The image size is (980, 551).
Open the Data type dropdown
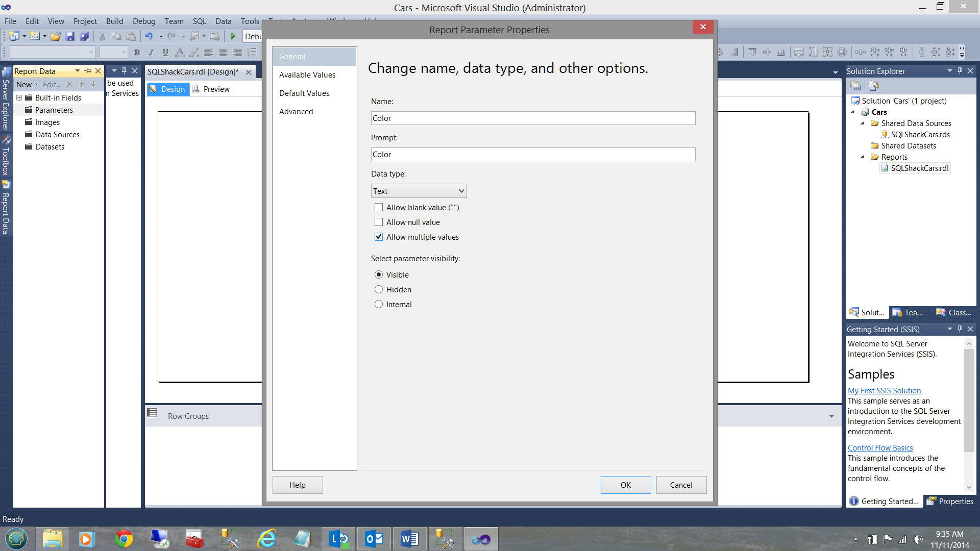click(x=419, y=191)
